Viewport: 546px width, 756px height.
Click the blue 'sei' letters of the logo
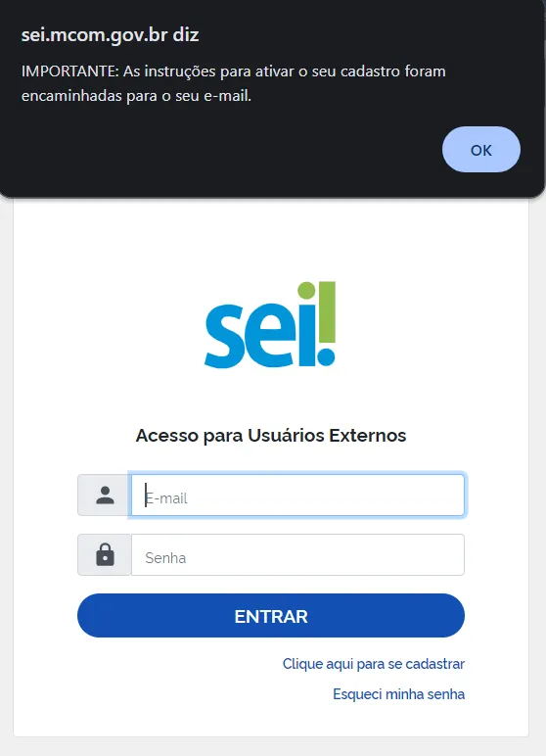click(260, 334)
